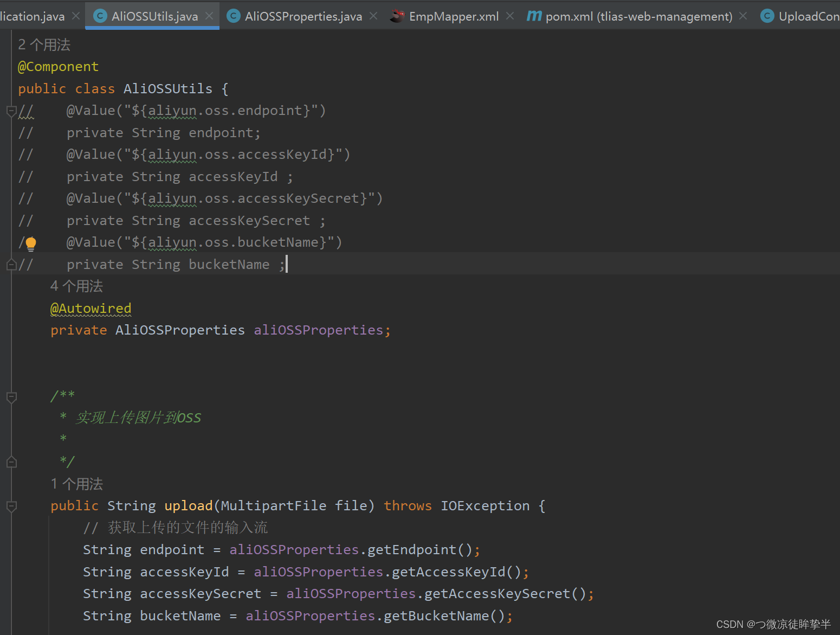Click the yellow lightbulb quick-fix icon
Screen dimensions: 840x635
point(31,243)
